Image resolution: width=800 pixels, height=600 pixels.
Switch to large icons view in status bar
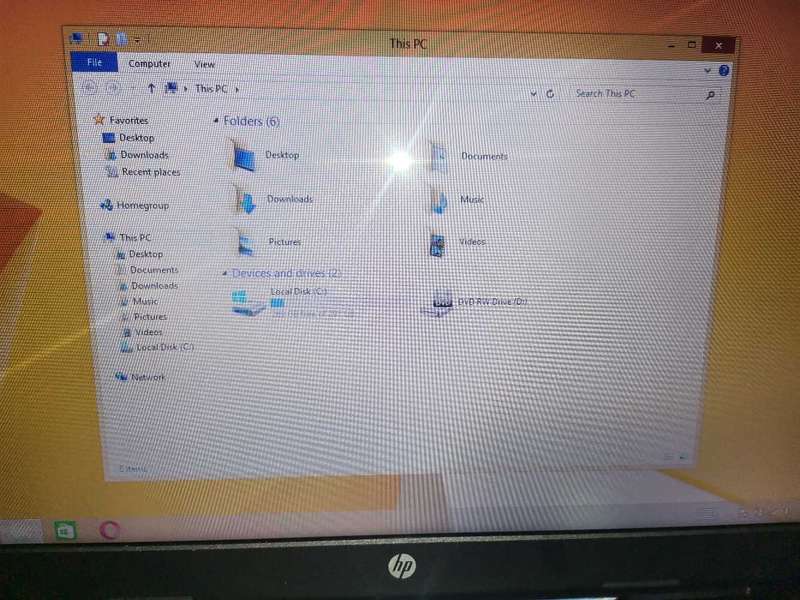(x=683, y=458)
